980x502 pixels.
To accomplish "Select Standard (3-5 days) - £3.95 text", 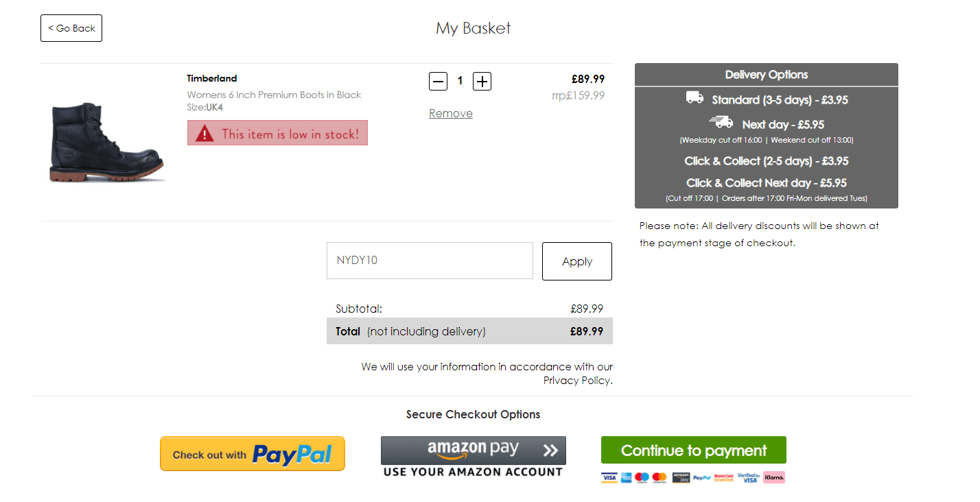I will [780, 100].
